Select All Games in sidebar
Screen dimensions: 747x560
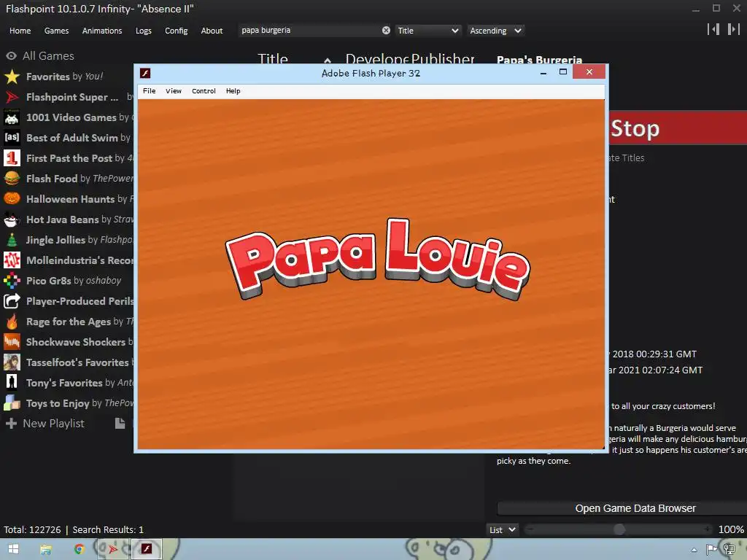click(48, 56)
